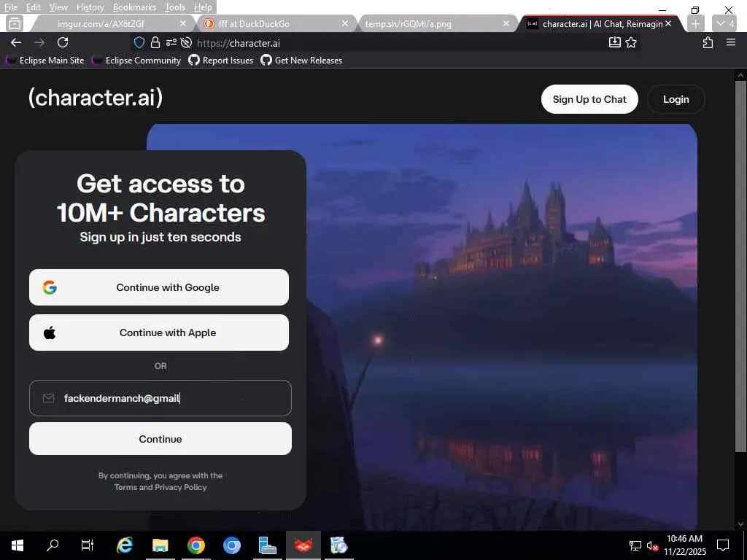Viewport: 747px width, 560px height.
Task: Open Task View on taskbar
Action: coord(88,545)
